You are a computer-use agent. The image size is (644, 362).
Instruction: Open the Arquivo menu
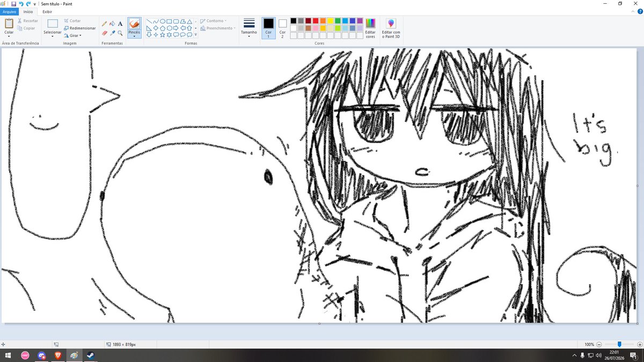pyautogui.click(x=10, y=11)
